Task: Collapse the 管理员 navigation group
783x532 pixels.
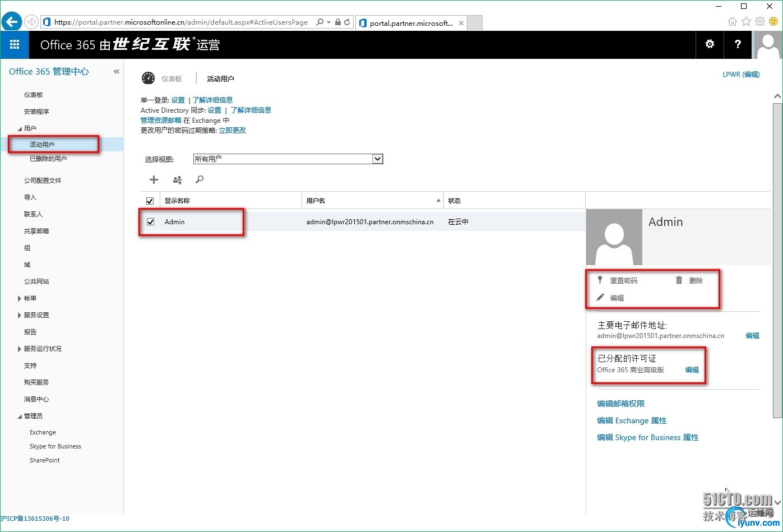Action: (20, 417)
